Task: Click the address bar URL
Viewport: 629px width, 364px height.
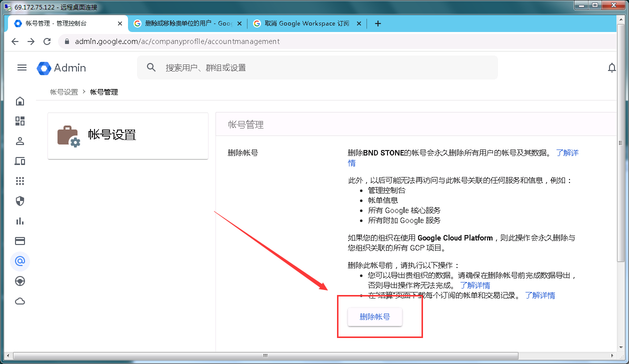Action: pos(177,41)
